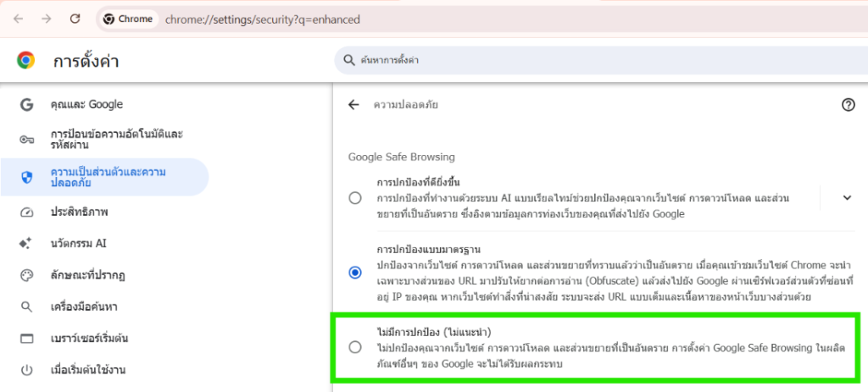Click the ค้นหาการตั้งค่า search field
The height and width of the screenshot is (392, 868).
(x=601, y=60)
